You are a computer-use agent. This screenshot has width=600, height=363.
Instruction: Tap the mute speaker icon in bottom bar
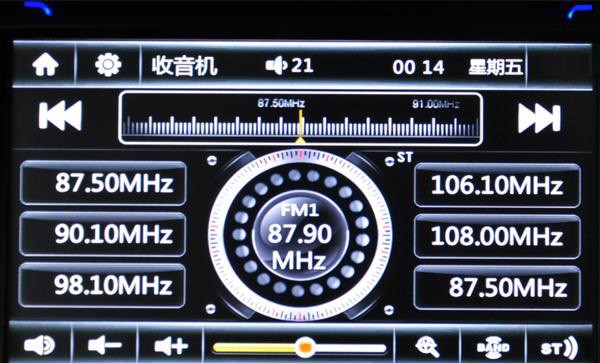pyautogui.click(x=39, y=345)
